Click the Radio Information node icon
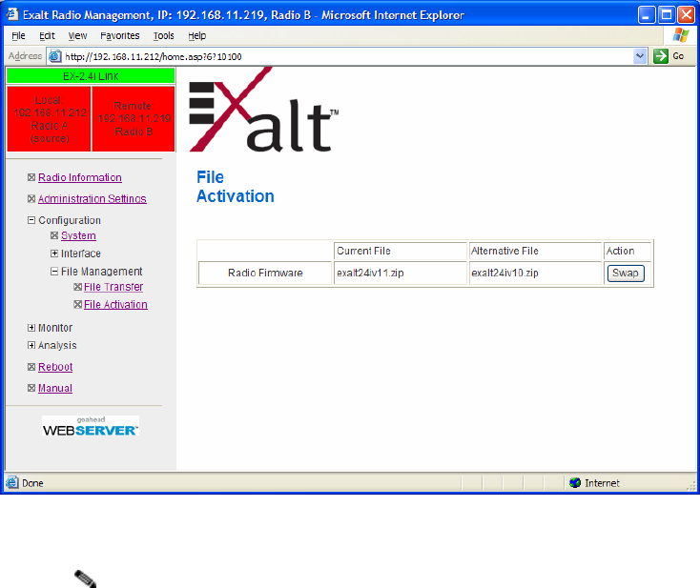This screenshot has height=588, width=700. click(x=31, y=177)
